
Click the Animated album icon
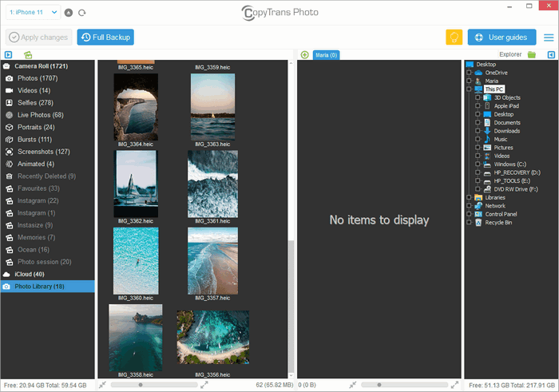click(x=10, y=164)
